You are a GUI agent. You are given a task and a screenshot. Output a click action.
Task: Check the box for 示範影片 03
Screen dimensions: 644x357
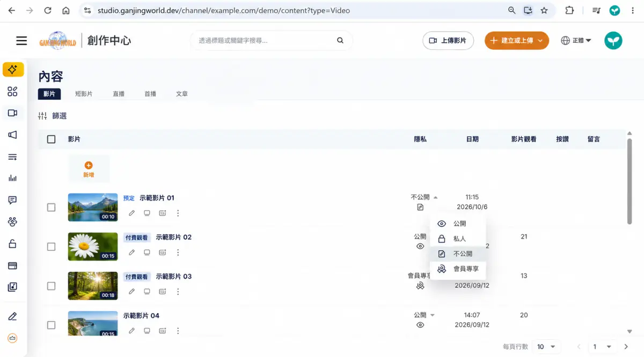point(52,286)
